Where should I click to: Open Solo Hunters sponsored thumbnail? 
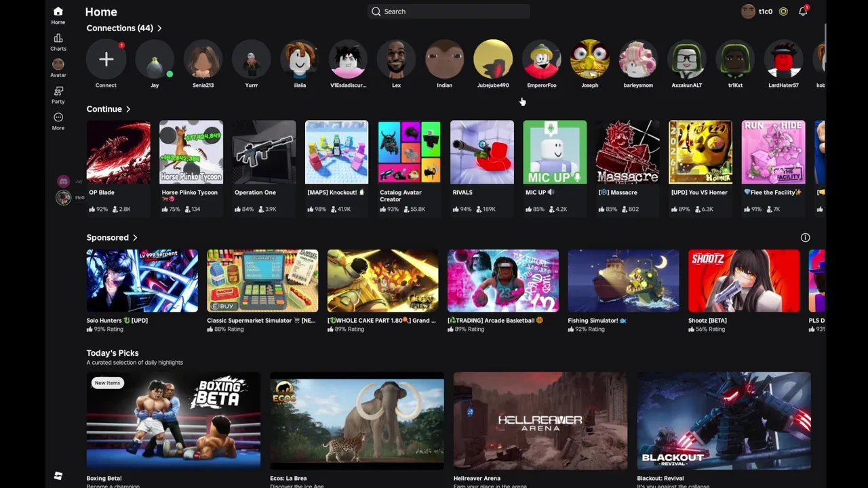(x=142, y=281)
